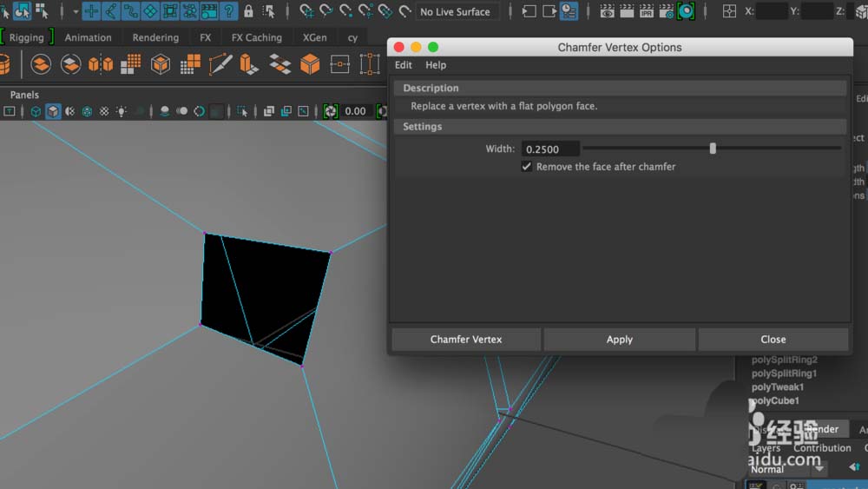868x489 pixels.
Task: Click the Bridge shelf icon
Action: 279,64
